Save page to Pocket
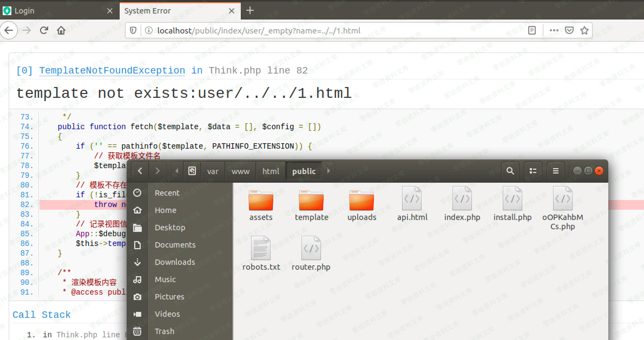644x340 pixels. click(569, 30)
